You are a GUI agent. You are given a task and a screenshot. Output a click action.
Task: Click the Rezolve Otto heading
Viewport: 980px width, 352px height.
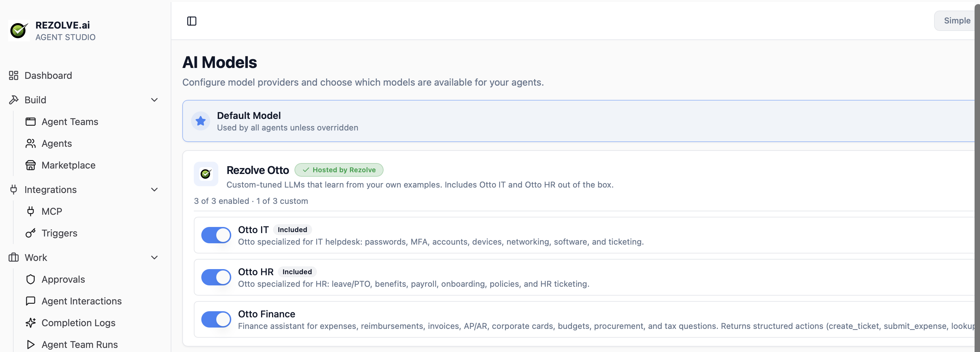pos(257,170)
